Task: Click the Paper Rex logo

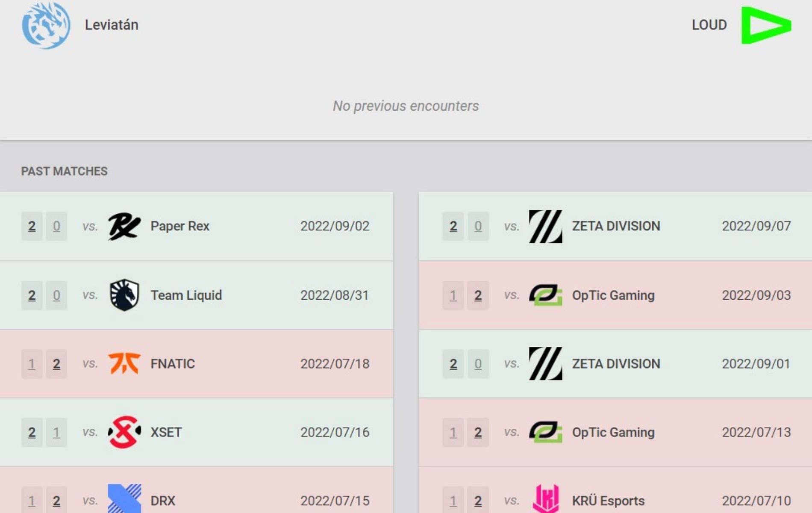Action: click(x=124, y=226)
